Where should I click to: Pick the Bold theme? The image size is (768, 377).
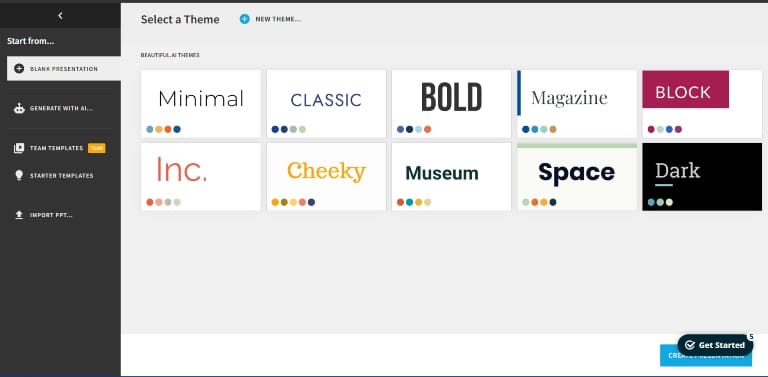point(452,104)
